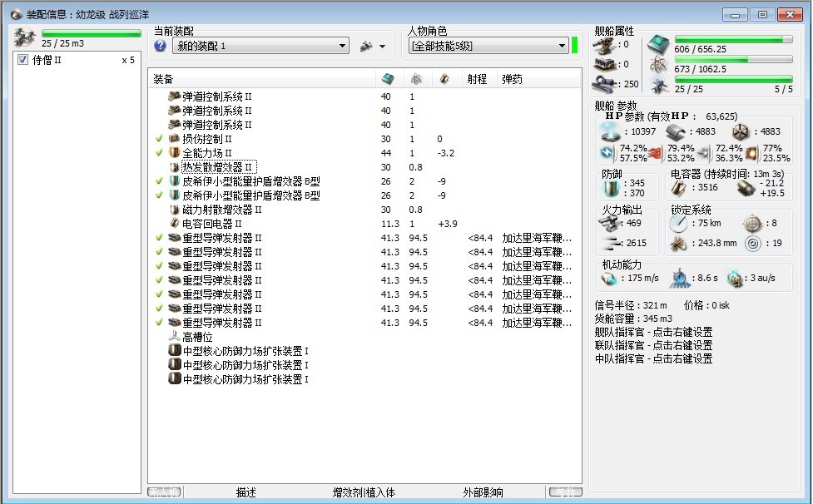Select the 电容回电器 II module row
This screenshot has height=504, width=813.
[364, 224]
